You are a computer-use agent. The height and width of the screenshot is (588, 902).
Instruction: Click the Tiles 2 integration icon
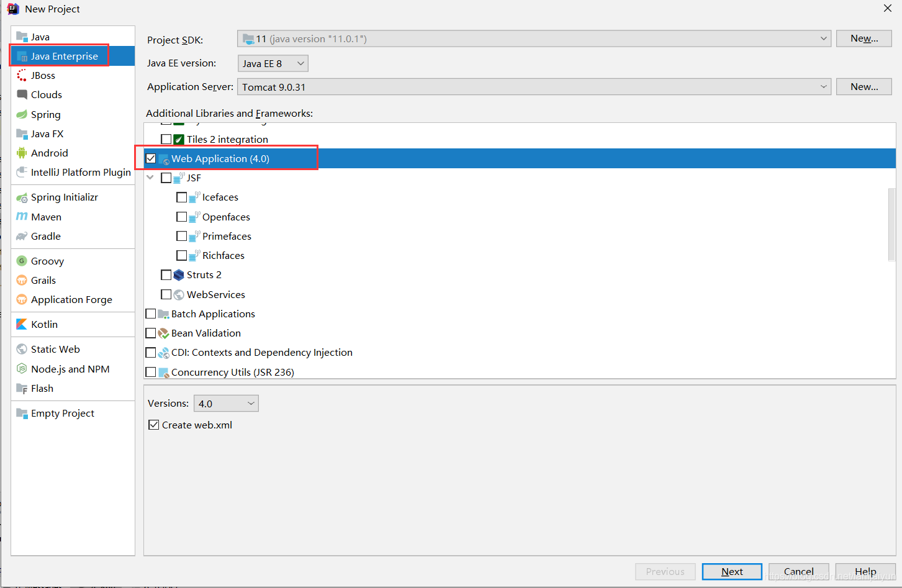179,139
